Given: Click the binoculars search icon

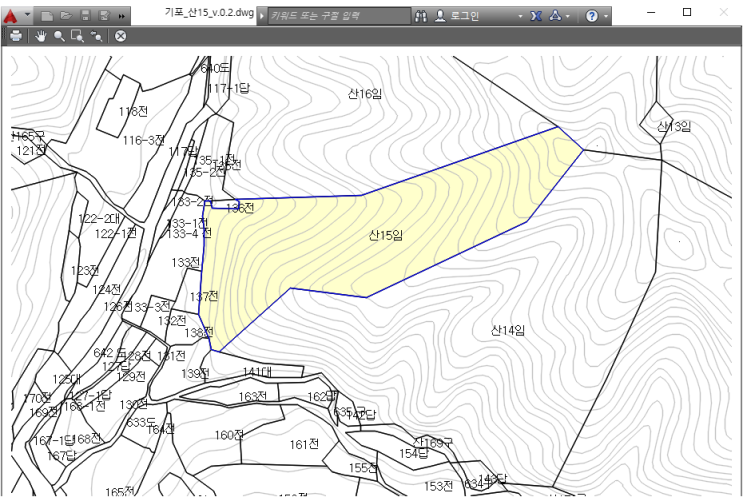Looking at the screenshot, I should coord(421,17).
